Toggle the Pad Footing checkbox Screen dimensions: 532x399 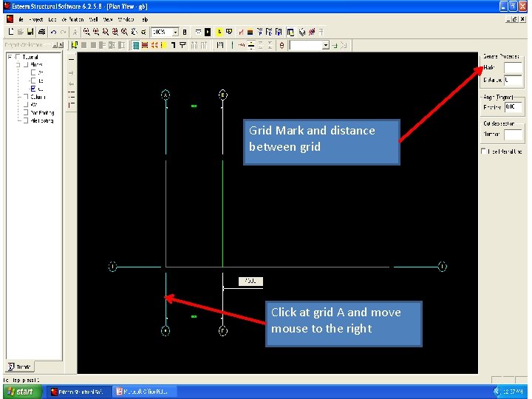pos(26,112)
